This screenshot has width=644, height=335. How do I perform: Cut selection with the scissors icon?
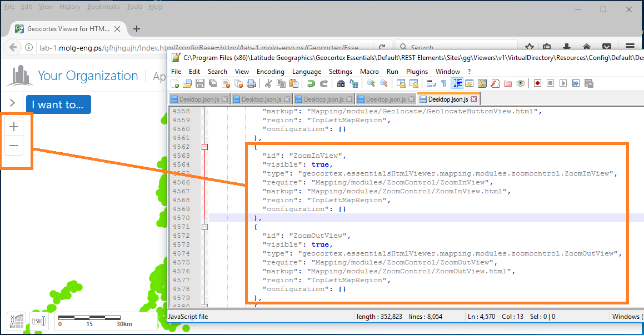268,84
